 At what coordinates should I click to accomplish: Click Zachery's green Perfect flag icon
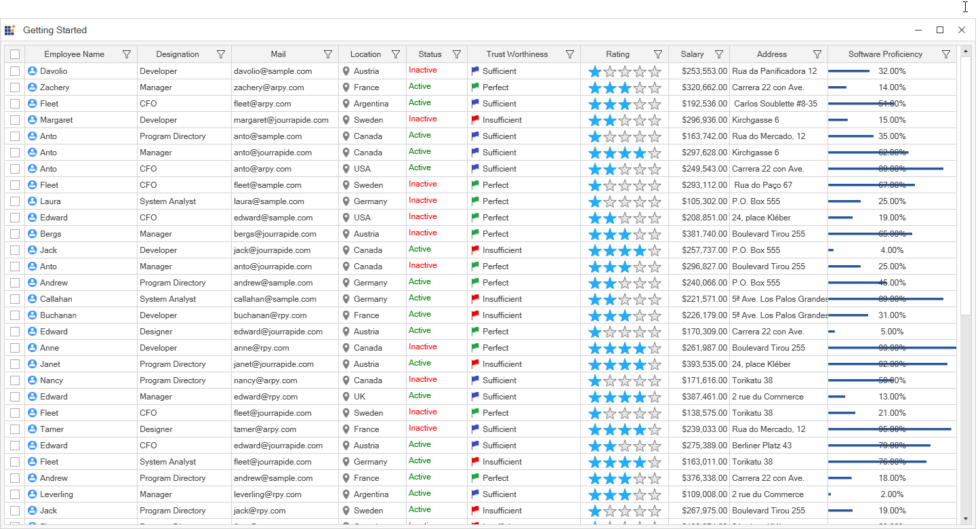pyautogui.click(x=475, y=87)
